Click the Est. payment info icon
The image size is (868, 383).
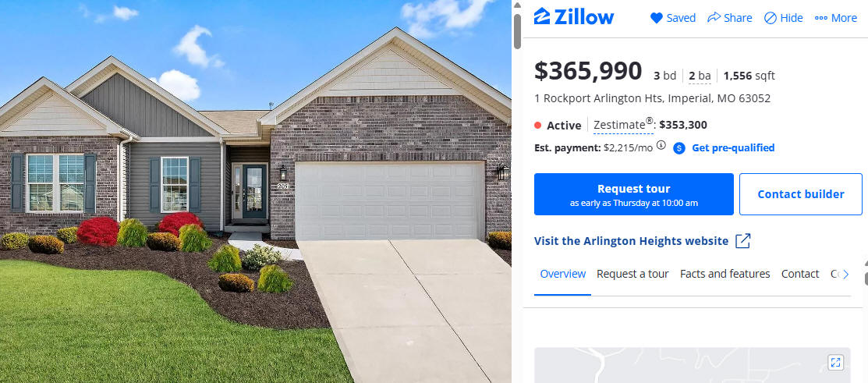click(x=661, y=146)
